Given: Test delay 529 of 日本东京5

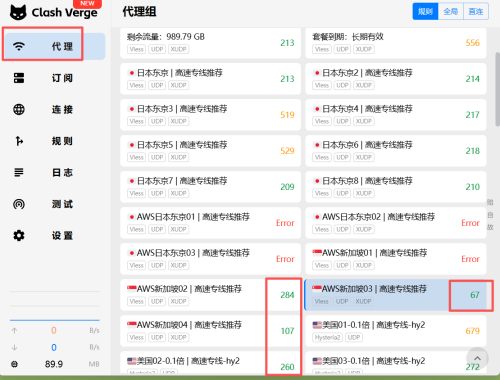Looking at the screenshot, I should tap(287, 151).
